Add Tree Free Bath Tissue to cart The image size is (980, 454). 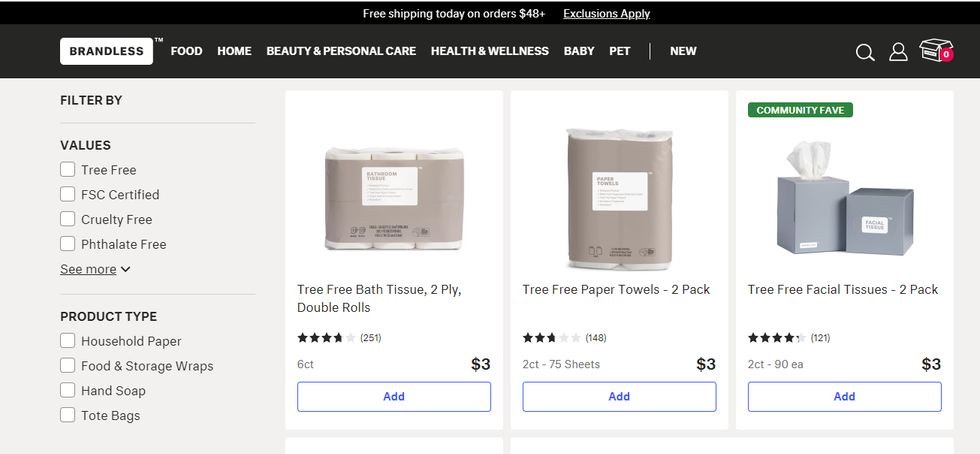[x=394, y=397]
